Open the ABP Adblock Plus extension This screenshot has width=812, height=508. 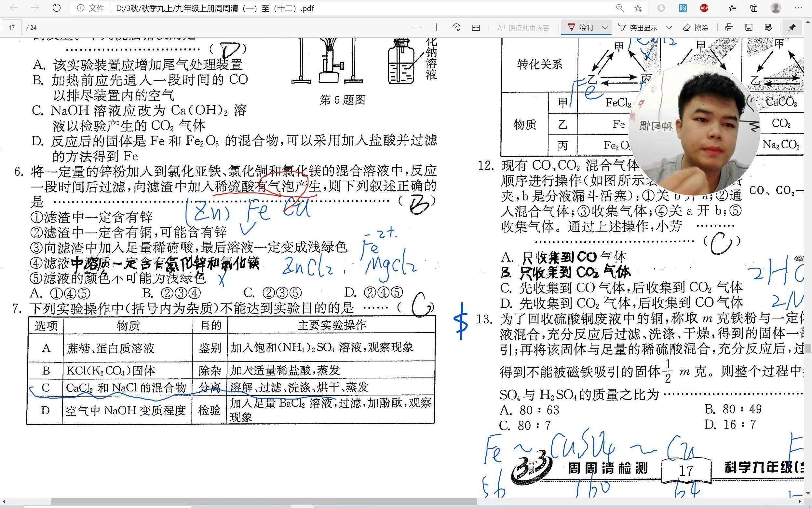(704, 8)
